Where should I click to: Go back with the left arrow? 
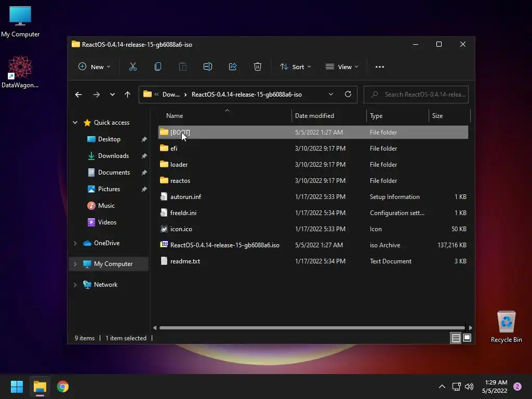coord(78,95)
